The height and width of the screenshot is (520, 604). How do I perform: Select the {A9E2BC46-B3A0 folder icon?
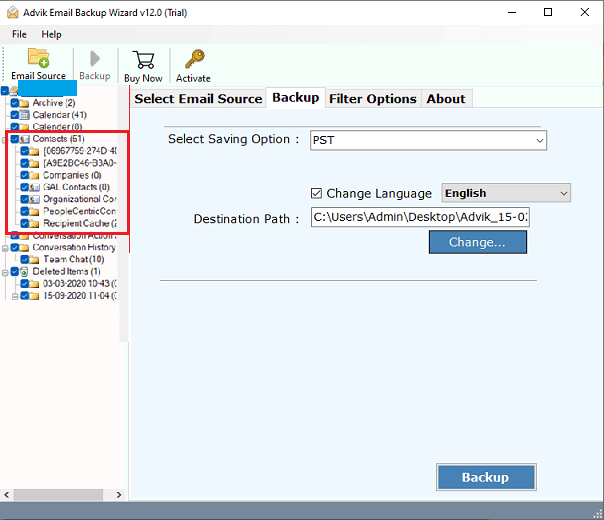pyautogui.click(x=34, y=164)
